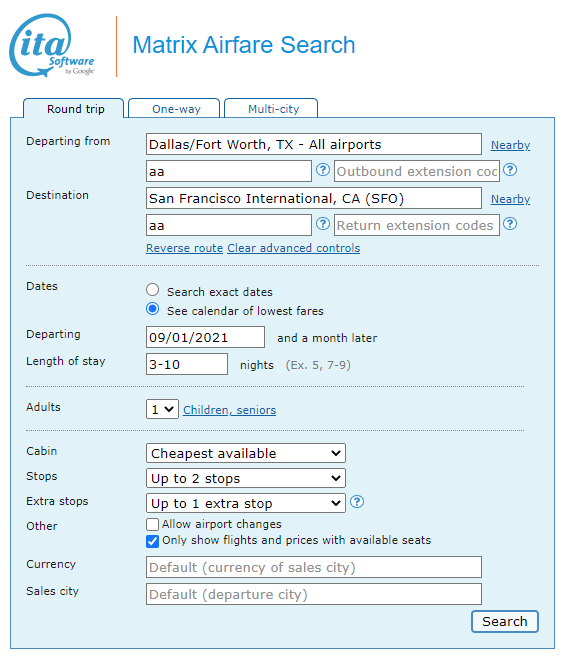Click the Search button
Screen dimensions: 567x661
pos(505,621)
